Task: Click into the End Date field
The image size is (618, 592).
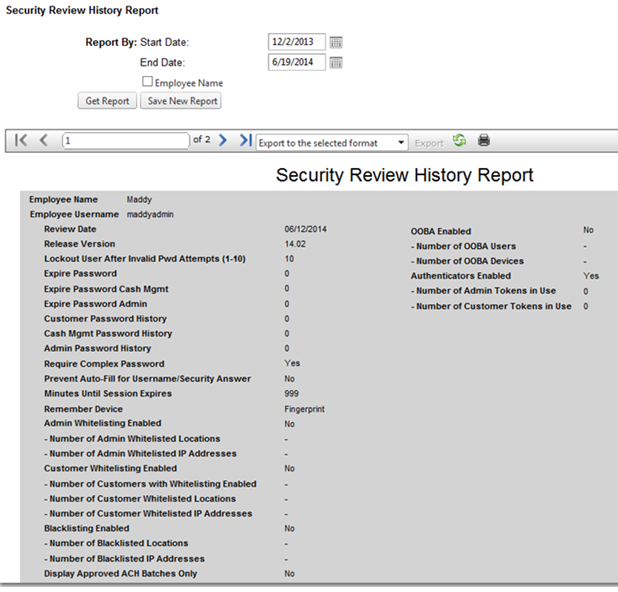Action: tap(297, 62)
